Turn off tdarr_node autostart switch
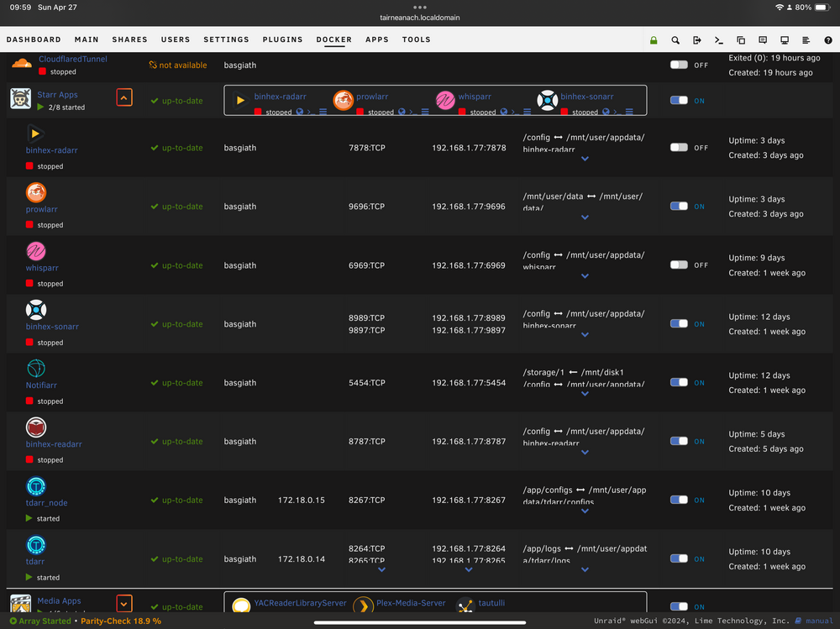 679,500
